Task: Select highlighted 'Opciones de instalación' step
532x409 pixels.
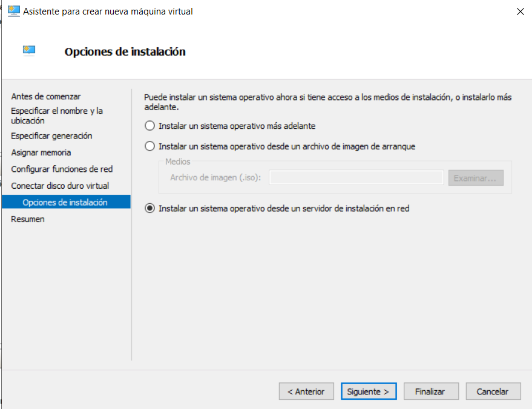Action: point(65,202)
